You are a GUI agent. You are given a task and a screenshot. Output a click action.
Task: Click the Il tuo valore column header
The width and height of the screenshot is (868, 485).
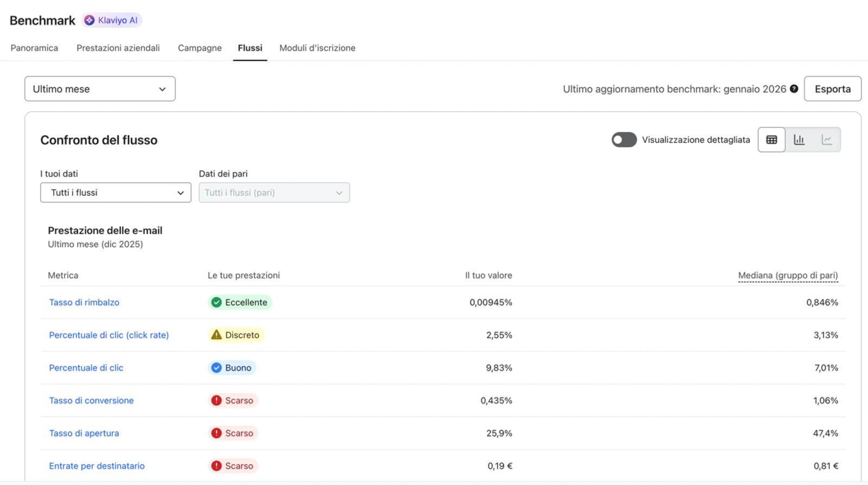(488, 275)
